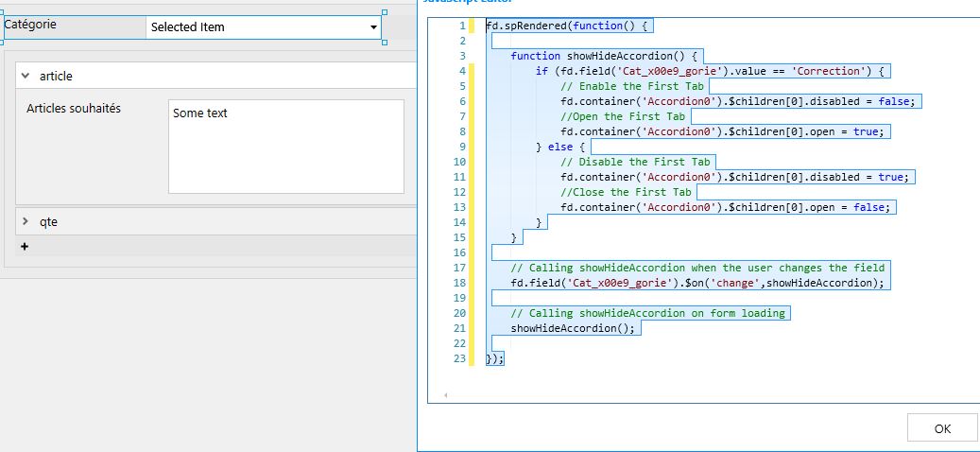Select the 'qte' accordion header title
Viewport: 980px width, 452px height.
coord(49,221)
